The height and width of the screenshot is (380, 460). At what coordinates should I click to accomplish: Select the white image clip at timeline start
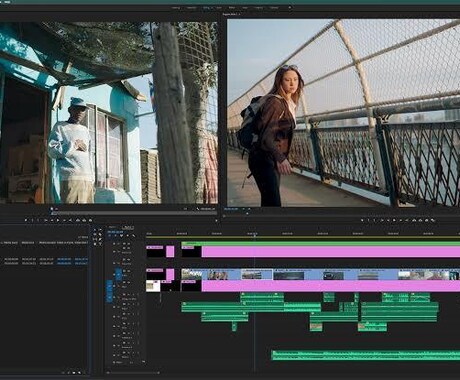(153, 286)
